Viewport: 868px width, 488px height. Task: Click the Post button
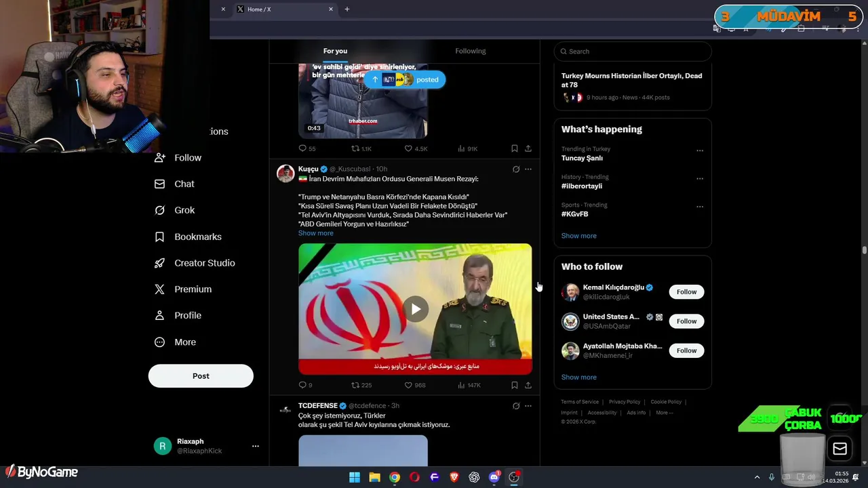point(201,376)
